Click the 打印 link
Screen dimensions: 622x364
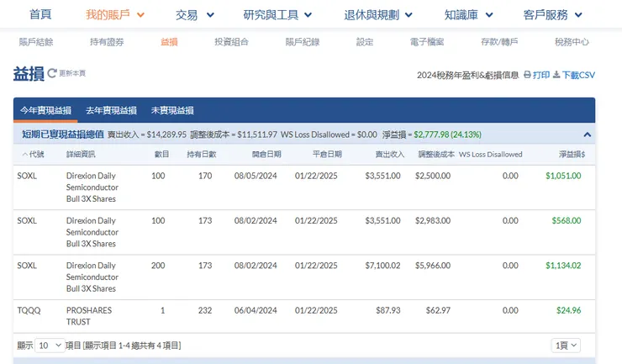coord(541,75)
